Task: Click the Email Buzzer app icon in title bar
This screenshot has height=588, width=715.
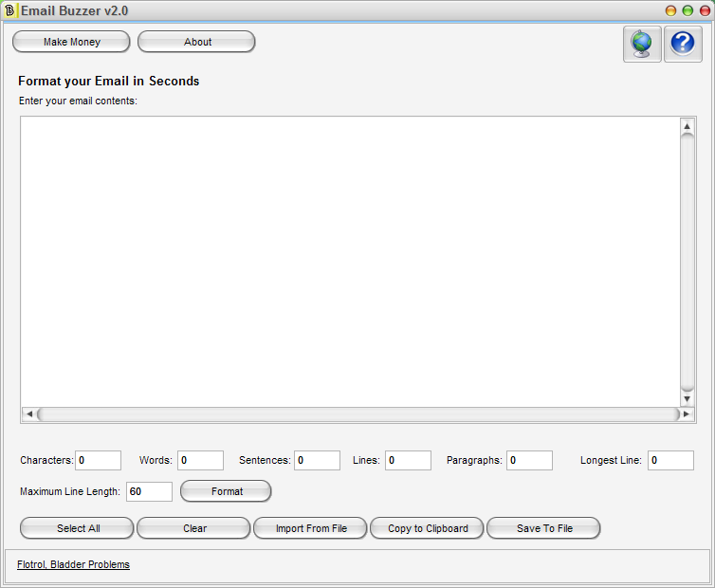Action: pos(10,10)
